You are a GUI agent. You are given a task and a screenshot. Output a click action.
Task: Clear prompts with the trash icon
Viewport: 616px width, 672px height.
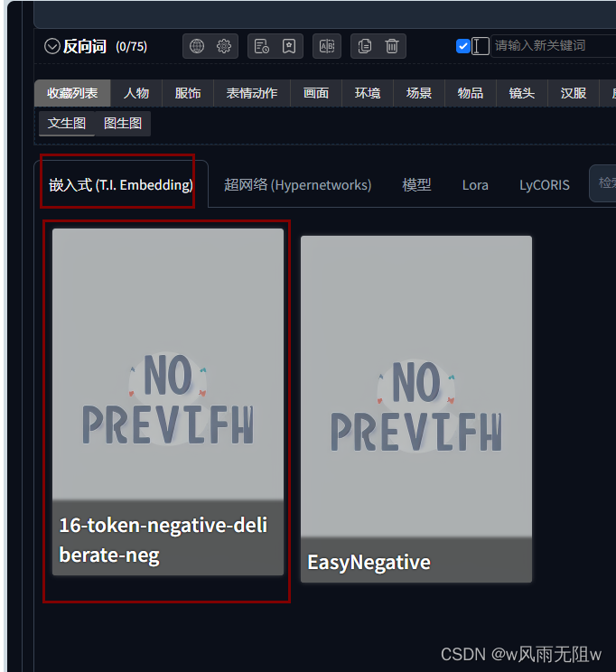[x=392, y=46]
